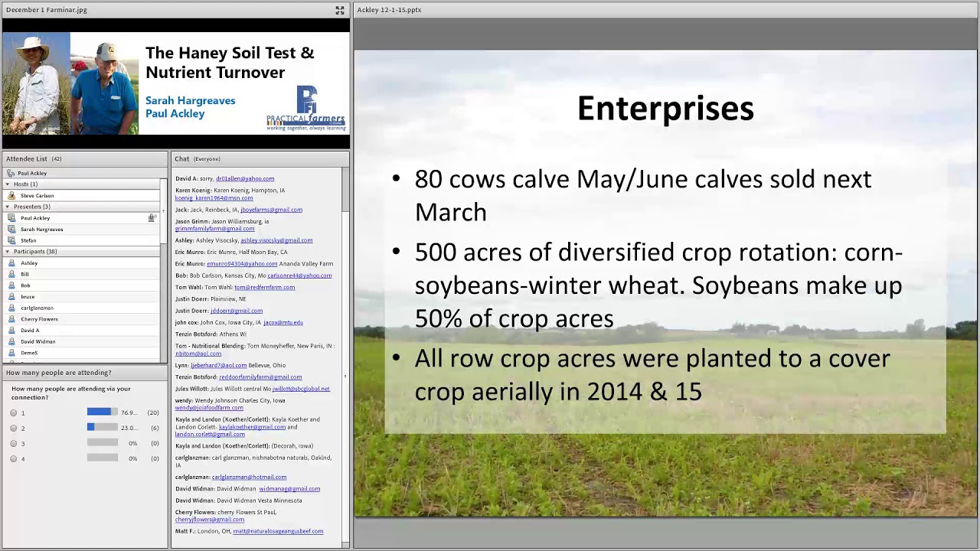This screenshot has height=551, width=980.
Task: Open koenig_karen1964@msn.com email link
Action: pos(214,198)
